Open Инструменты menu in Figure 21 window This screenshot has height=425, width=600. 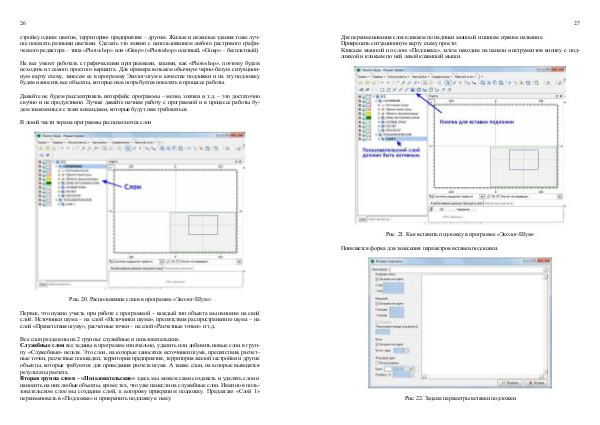tap(398, 77)
